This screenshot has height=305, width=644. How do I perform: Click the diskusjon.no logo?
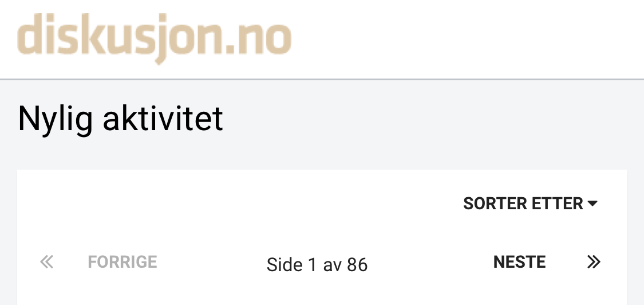point(155,38)
